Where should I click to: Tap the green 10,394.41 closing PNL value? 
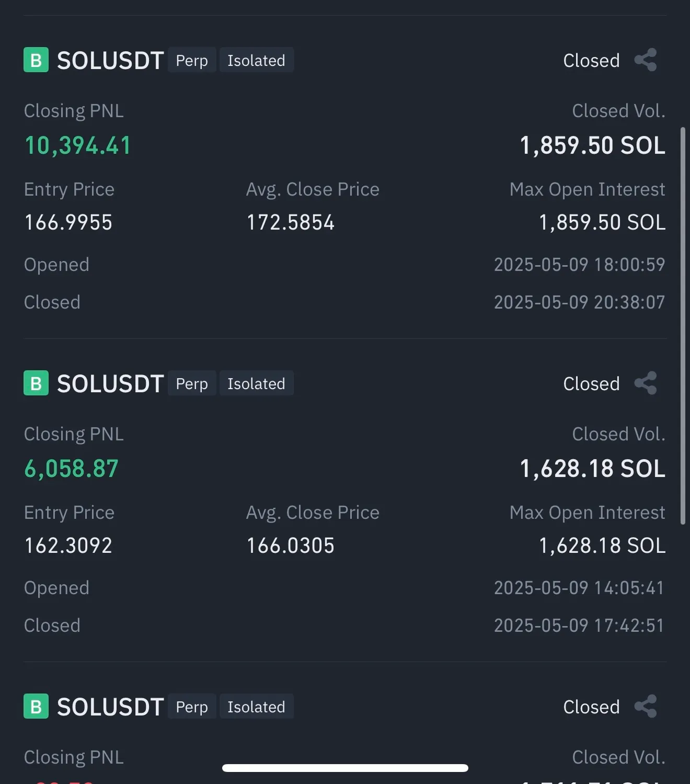click(x=78, y=145)
